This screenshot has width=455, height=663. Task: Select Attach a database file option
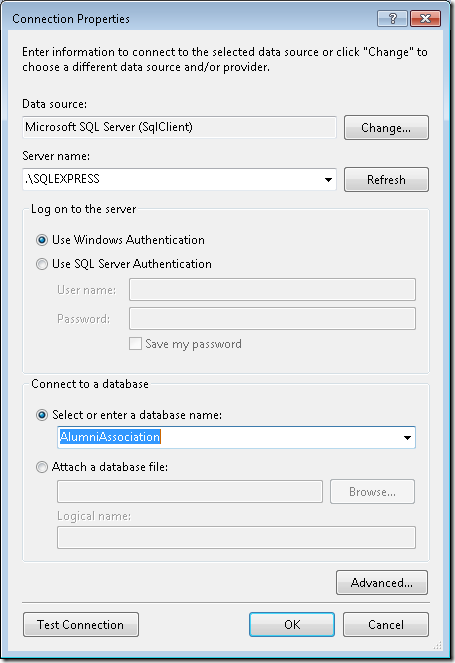click(41, 467)
